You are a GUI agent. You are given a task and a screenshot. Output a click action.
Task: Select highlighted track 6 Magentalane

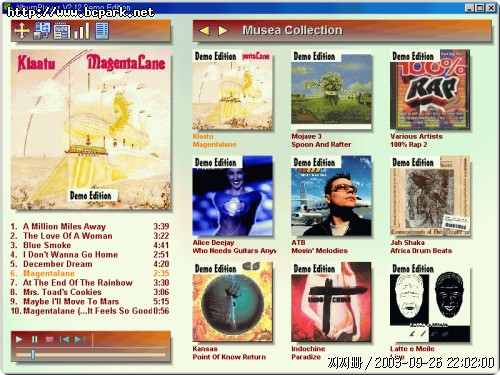pos(90,273)
